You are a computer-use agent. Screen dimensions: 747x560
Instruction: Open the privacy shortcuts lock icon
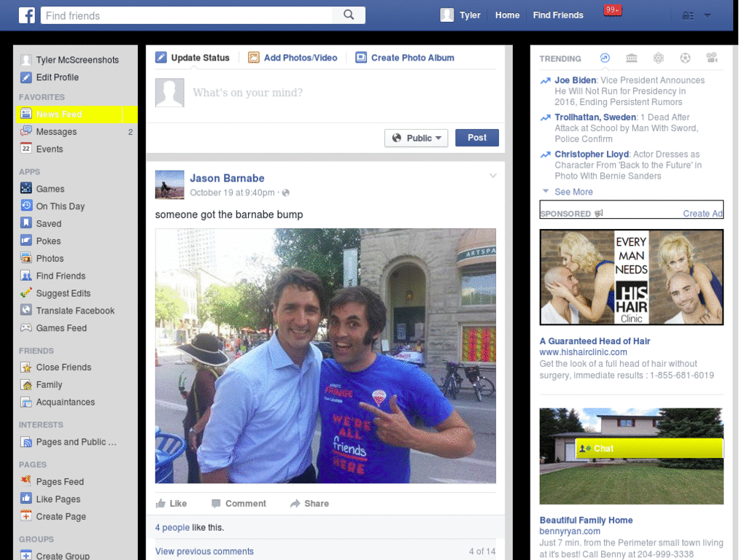(687, 16)
